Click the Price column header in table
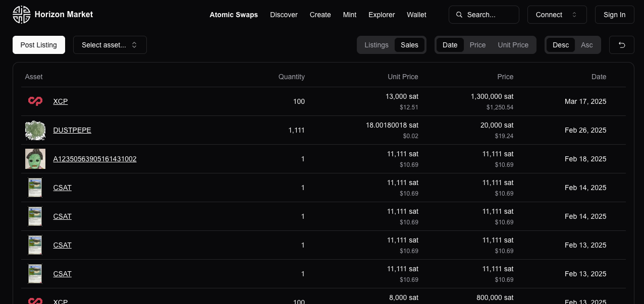The height and width of the screenshot is (304, 644). point(505,77)
